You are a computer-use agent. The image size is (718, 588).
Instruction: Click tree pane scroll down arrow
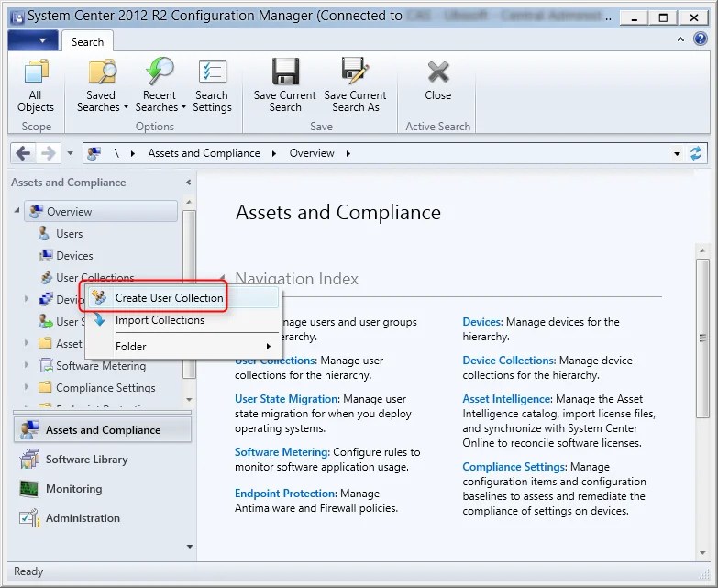tap(189, 400)
